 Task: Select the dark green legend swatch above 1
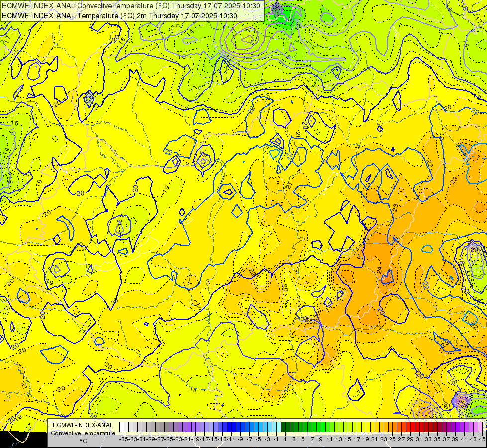point(283,427)
